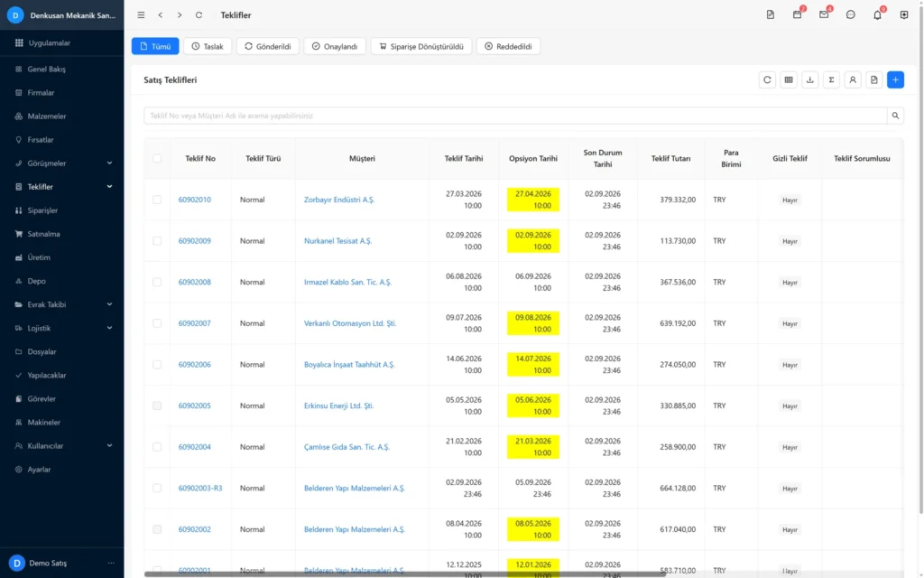924x578 pixels.
Task: Filter by Gönderildi status
Action: click(x=267, y=46)
